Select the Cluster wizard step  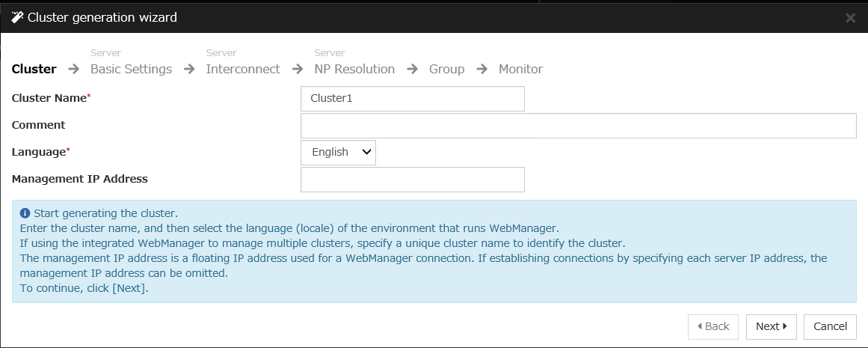34,69
